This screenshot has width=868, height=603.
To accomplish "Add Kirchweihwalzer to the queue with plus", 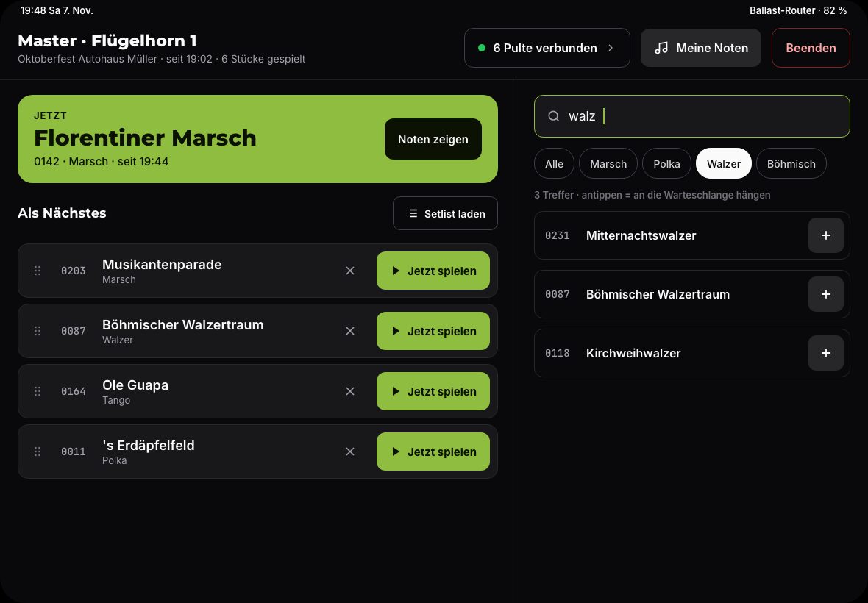I will coord(825,353).
